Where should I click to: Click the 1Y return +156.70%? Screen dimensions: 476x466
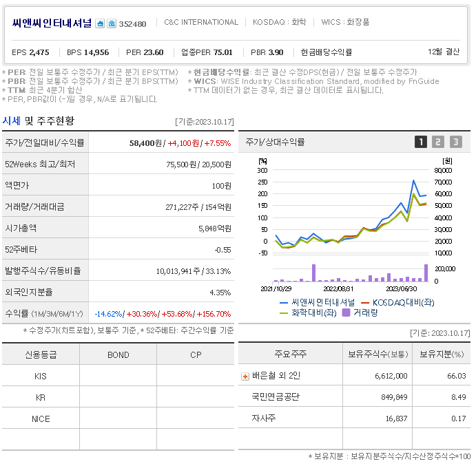click(x=214, y=314)
